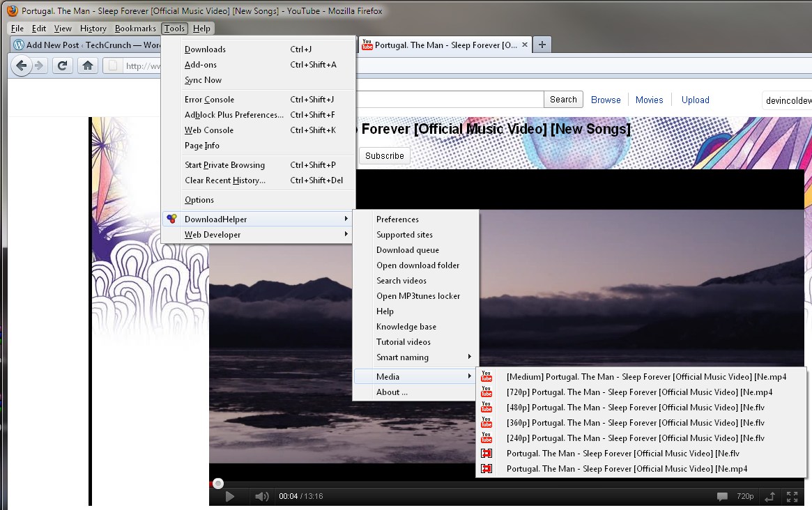Select Open download folder

click(x=415, y=265)
